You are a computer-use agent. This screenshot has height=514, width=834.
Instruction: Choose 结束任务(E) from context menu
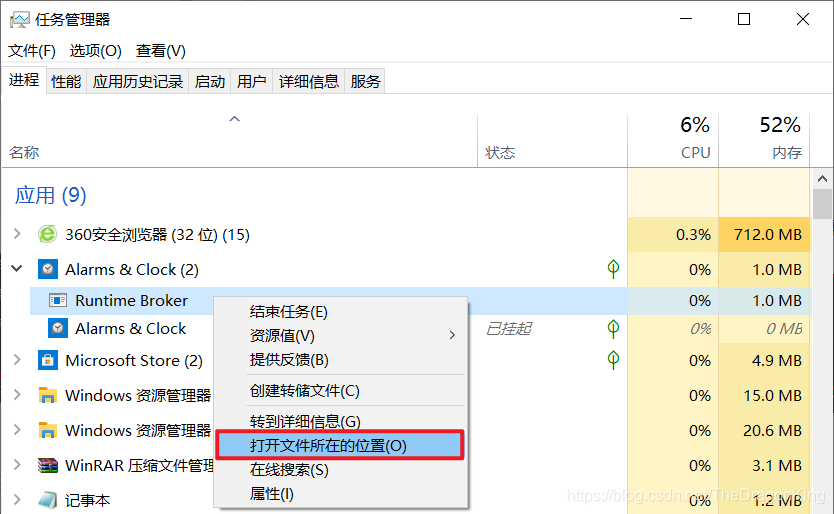tap(341, 312)
